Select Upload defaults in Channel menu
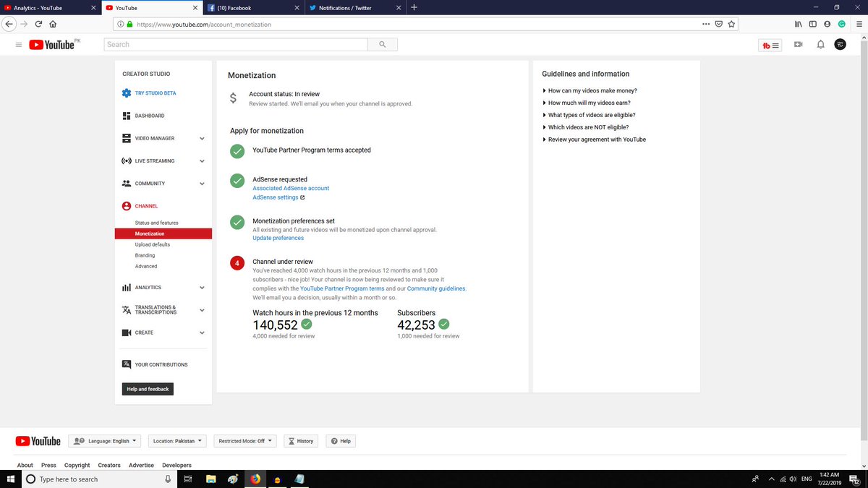Viewport: 868px width, 488px height. click(153, 244)
